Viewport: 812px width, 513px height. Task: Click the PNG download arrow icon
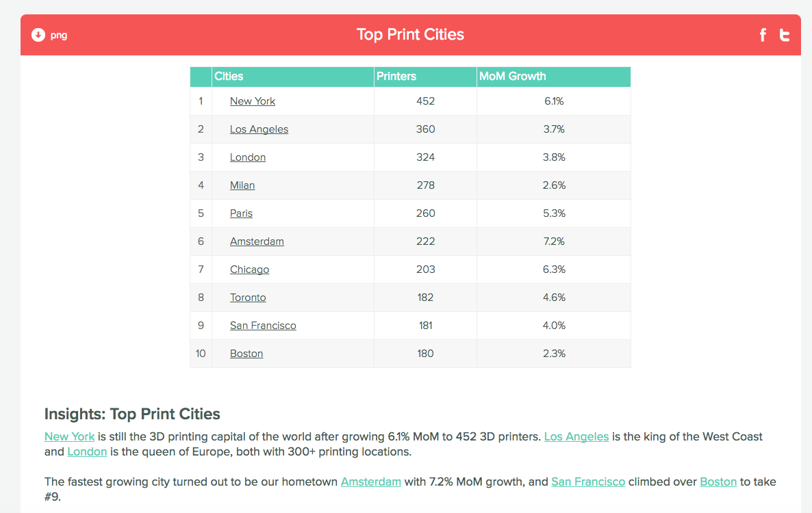38,35
